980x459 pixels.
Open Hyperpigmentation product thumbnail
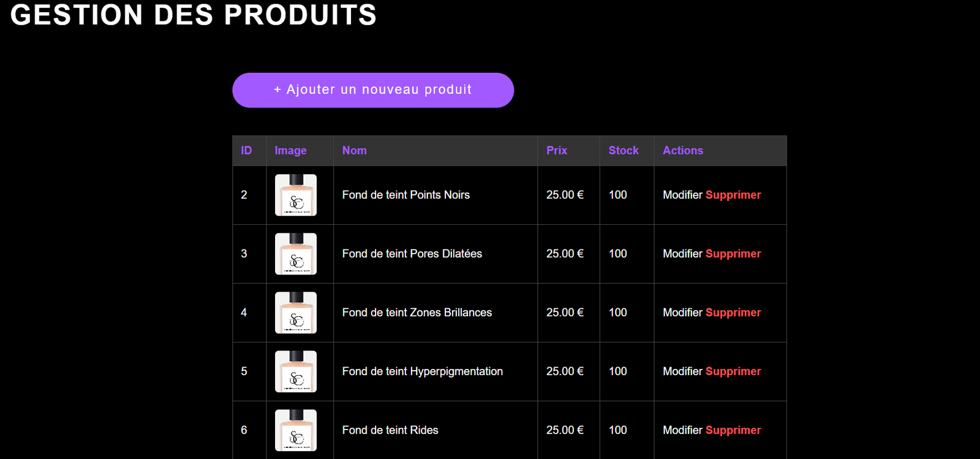(x=296, y=371)
